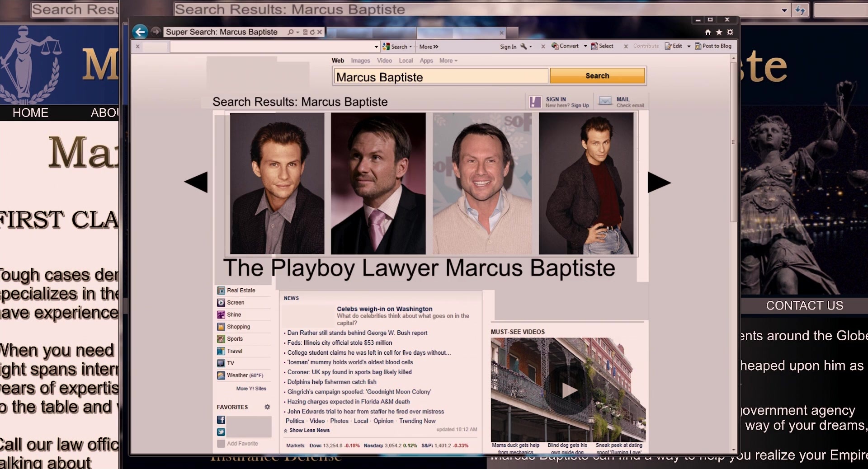Open the home icon in browser

pyautogui.click(x=708, y=32)
